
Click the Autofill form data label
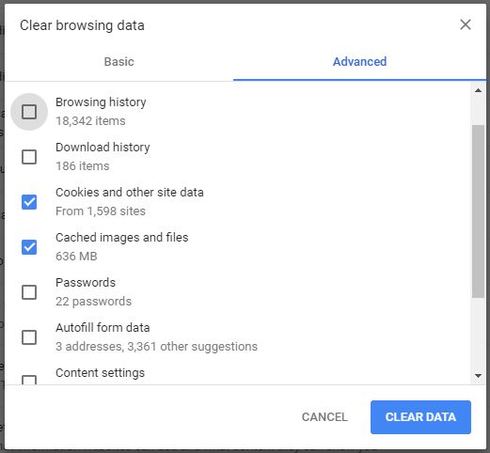coord(103,328)
